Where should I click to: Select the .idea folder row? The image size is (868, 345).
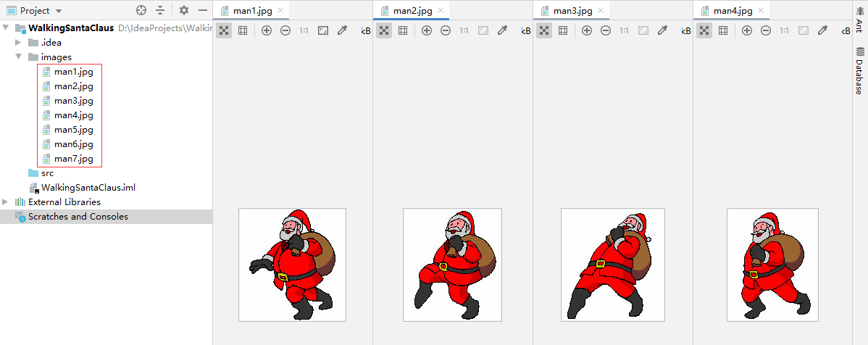[107, 42]
